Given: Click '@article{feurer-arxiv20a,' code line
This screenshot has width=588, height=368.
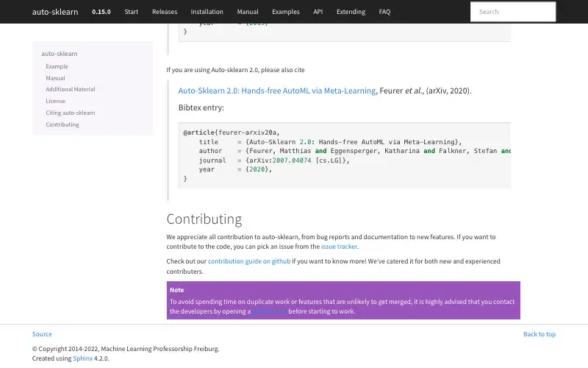Looking at the screenshot, I should 232,132.
